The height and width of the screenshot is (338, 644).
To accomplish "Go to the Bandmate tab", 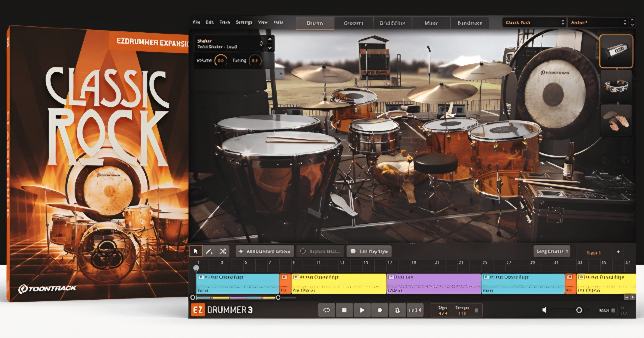I will point(470,23).
